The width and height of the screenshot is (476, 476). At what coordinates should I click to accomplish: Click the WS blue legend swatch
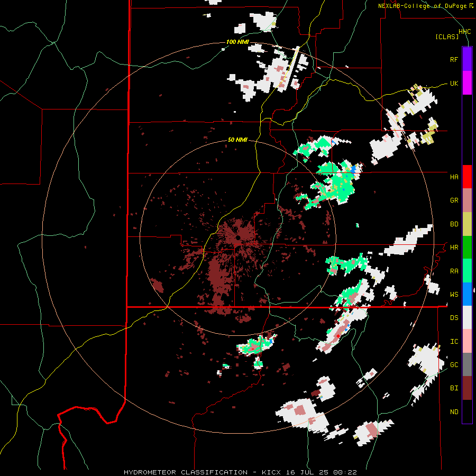coord(467,294)
